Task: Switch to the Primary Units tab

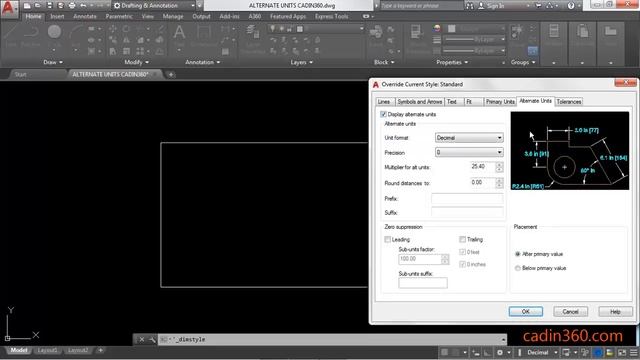Action: (500, 102)
